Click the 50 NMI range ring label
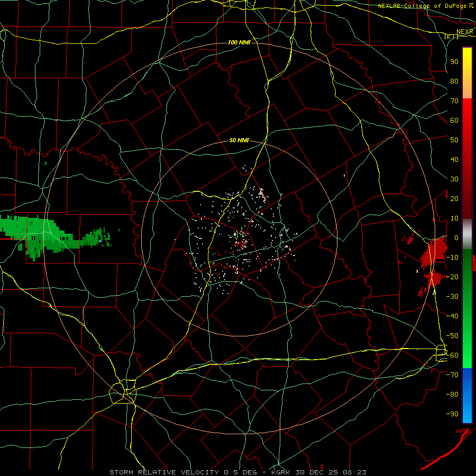The image size is (476, 476). coord(239,140)
